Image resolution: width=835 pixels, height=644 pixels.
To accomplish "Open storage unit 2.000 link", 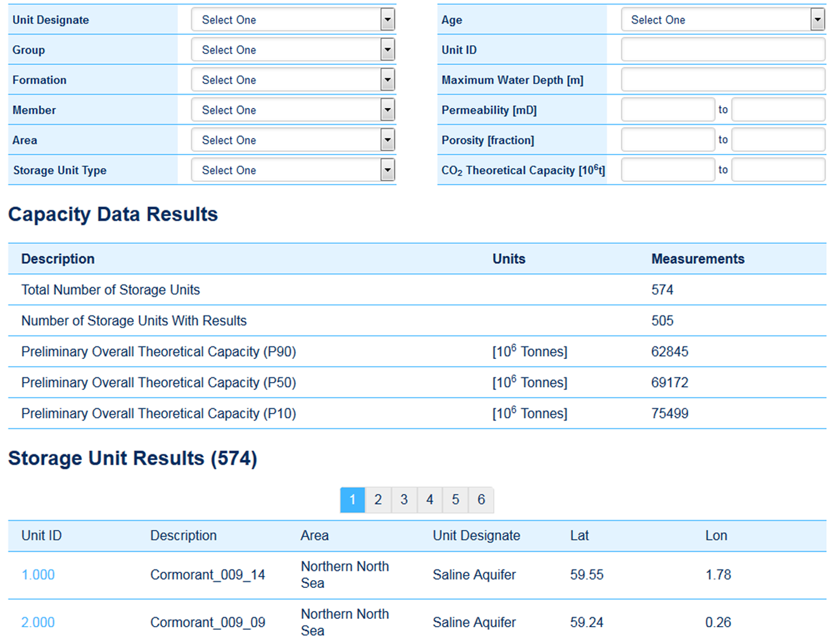I will tap(38, 623).
